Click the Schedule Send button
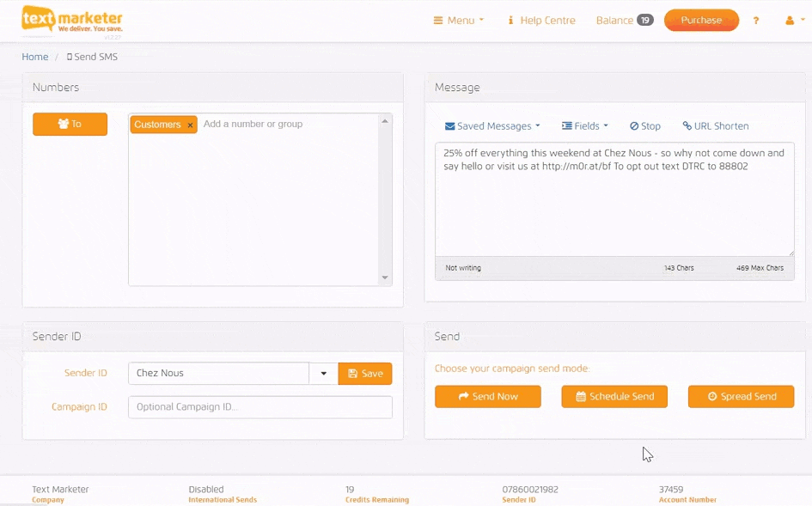The width and height of the screenshot is (812, 506). click(x=614, y=397)
